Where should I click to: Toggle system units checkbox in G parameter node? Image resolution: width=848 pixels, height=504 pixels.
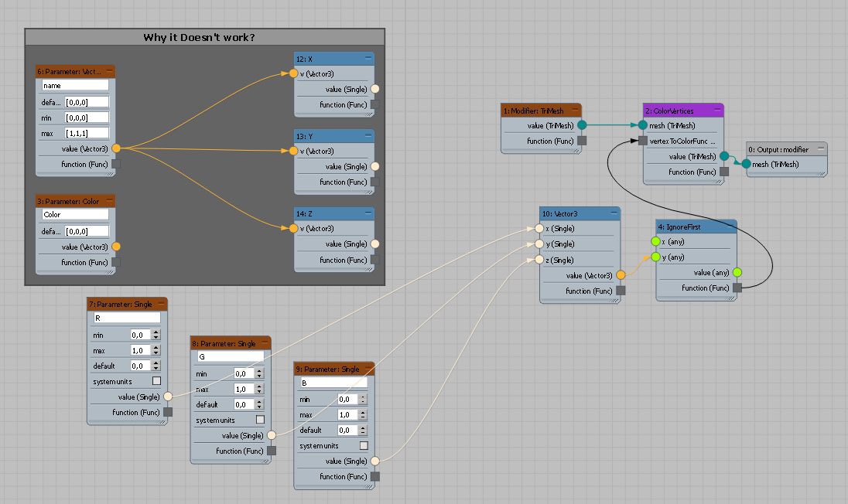[x=260, y=420]
